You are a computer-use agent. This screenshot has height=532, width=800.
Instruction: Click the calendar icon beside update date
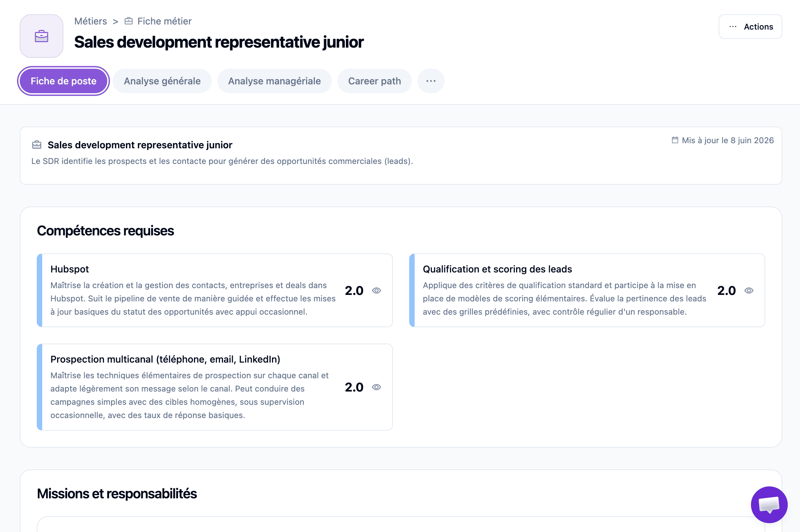pyautogui.click(x=675, y=140)
